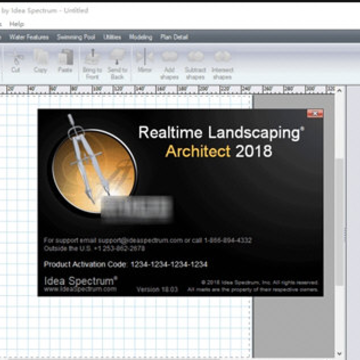Viewport: 360px width, 360px height.
Task: Click the compass logo emblem in dialog
Action: pyautogui.click(x=94, y=167)
